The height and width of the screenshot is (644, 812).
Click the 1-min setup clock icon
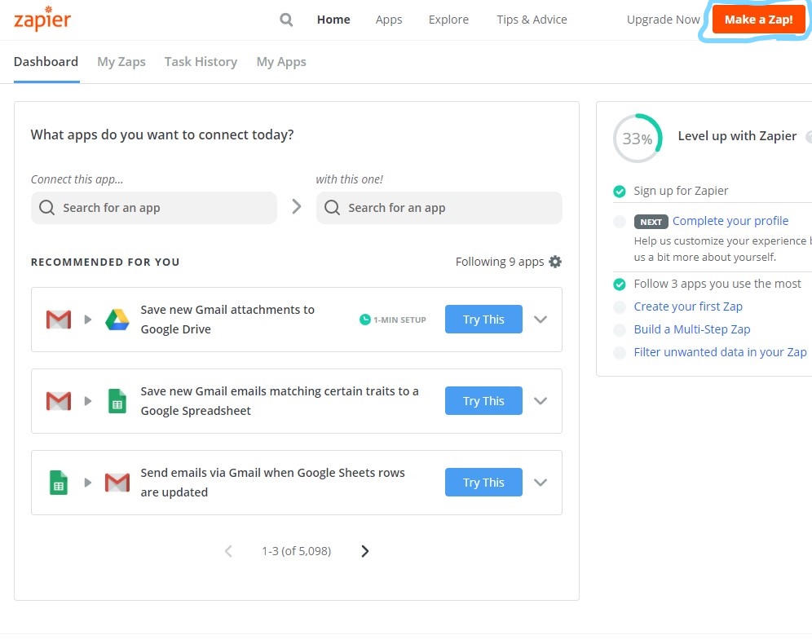(365, 320)
